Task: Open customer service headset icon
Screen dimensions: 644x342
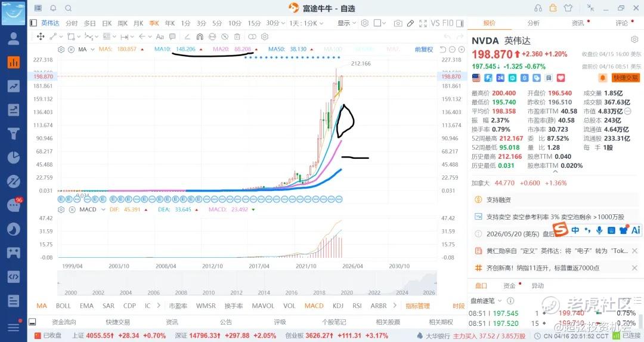Action: tap(538, 8)
